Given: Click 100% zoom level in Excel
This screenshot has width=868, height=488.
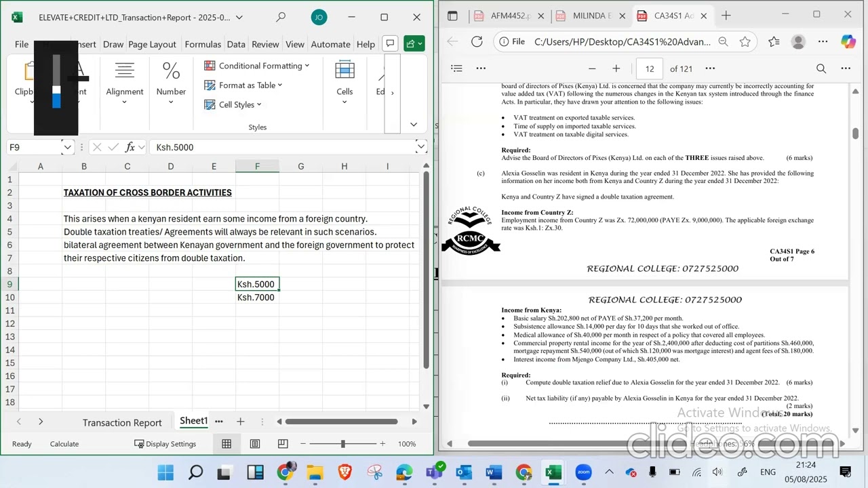Looking at the screenshot, I should tap(407, 444).
